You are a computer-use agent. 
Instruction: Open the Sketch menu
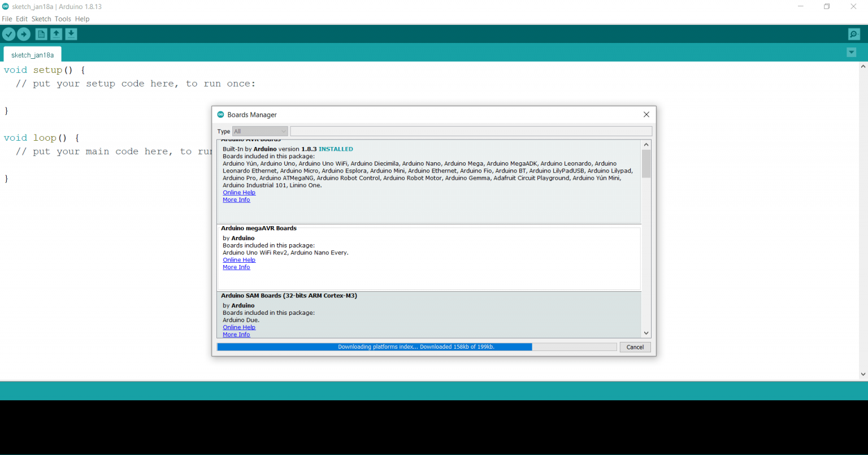click(x=41, y=19)
